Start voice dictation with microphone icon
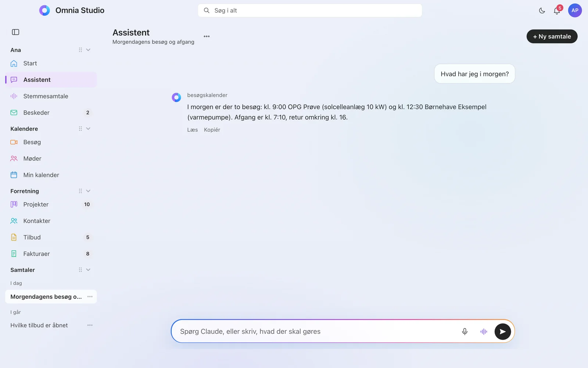 tap(465, 332)
